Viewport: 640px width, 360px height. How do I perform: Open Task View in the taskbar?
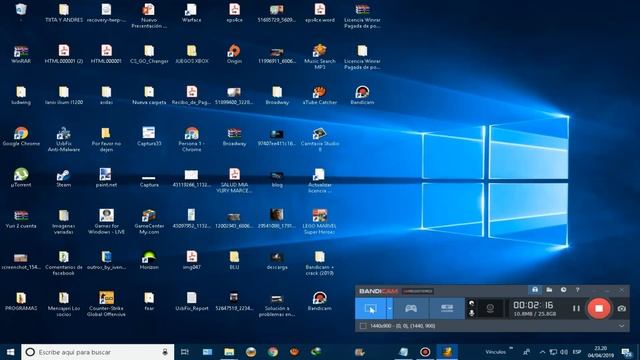click(185, 352)
